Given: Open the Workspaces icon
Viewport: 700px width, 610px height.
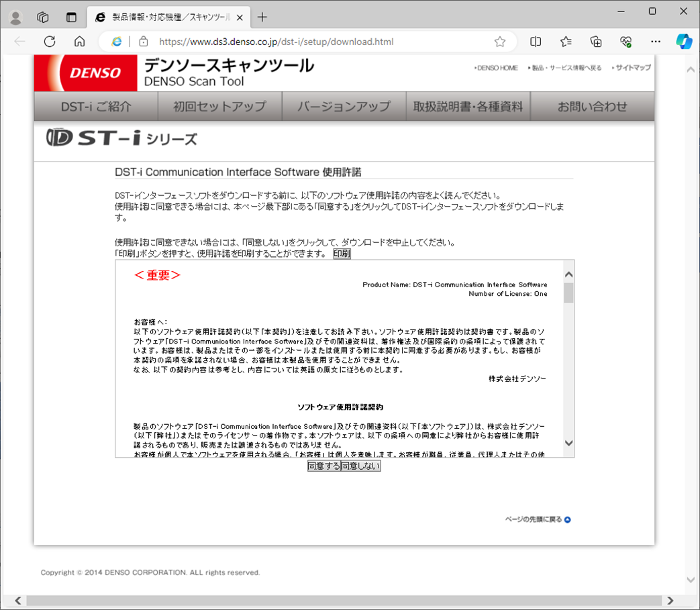Looking at the screenshot, I should (x=43, y=17).
